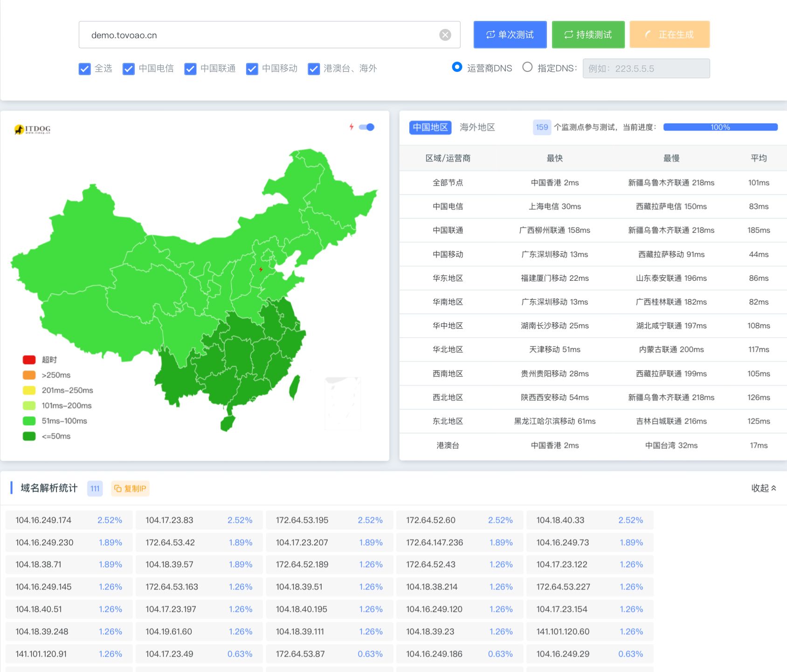Image resolution: width=787 pixels, height=672 pixels.
Task: Select the 指定DNS radio button
Action: pyautogui.click(x=527, y=67)
